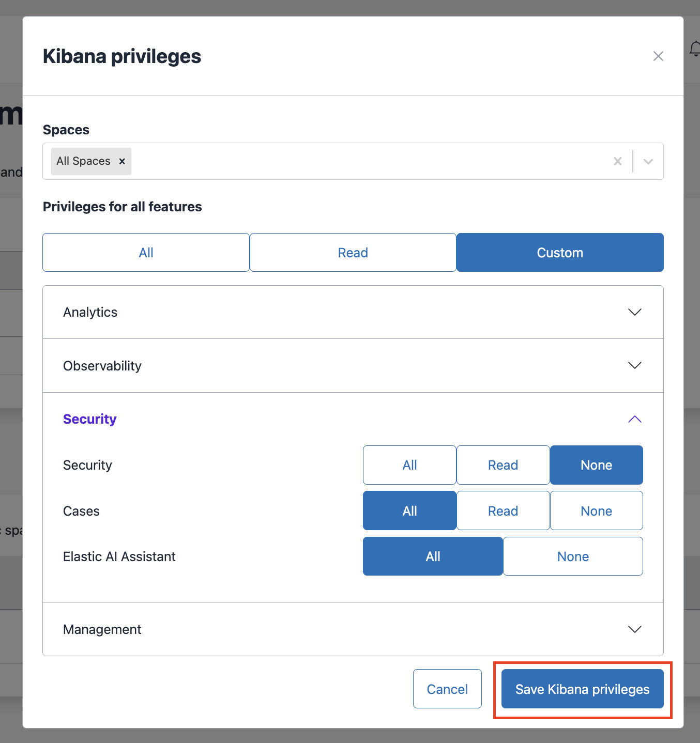
Task: Set Cases privilege to Read
Action: pyautogui.click(x=503, y=511)
